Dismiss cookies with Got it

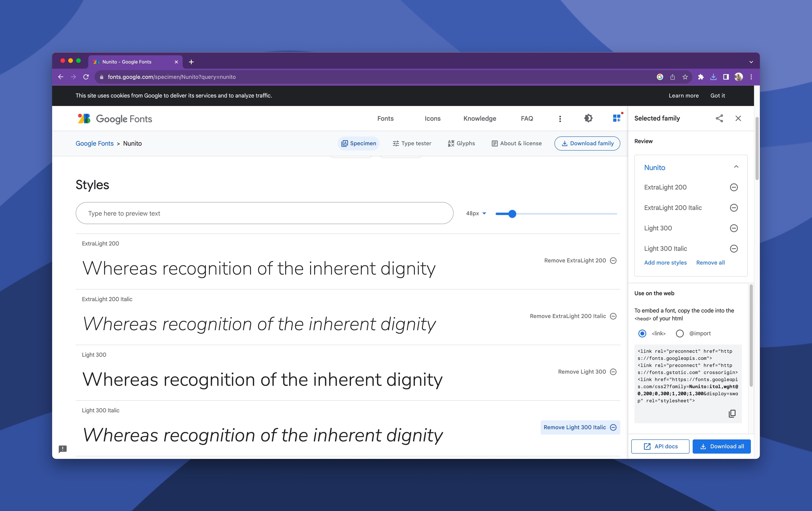(x=718, y=95)
